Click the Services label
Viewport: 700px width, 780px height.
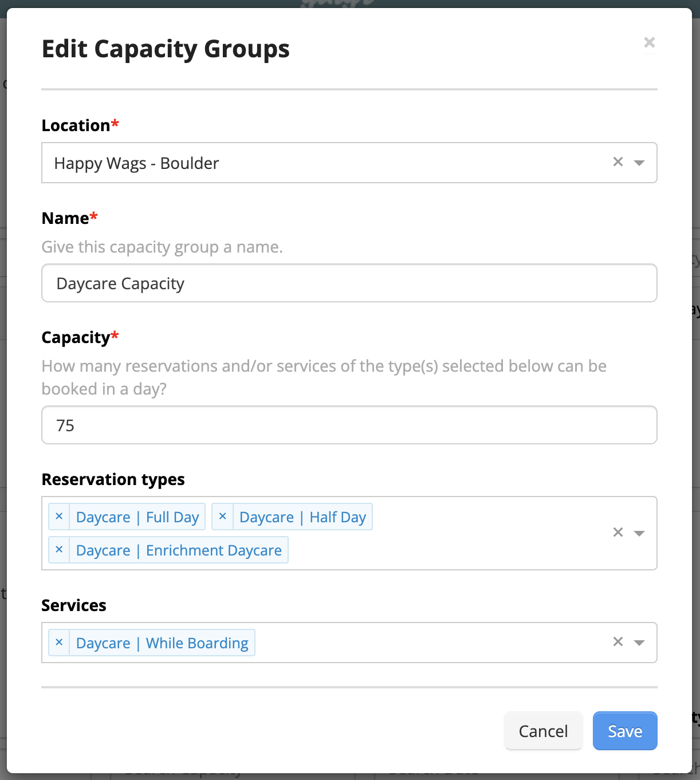tap(74, 605)
